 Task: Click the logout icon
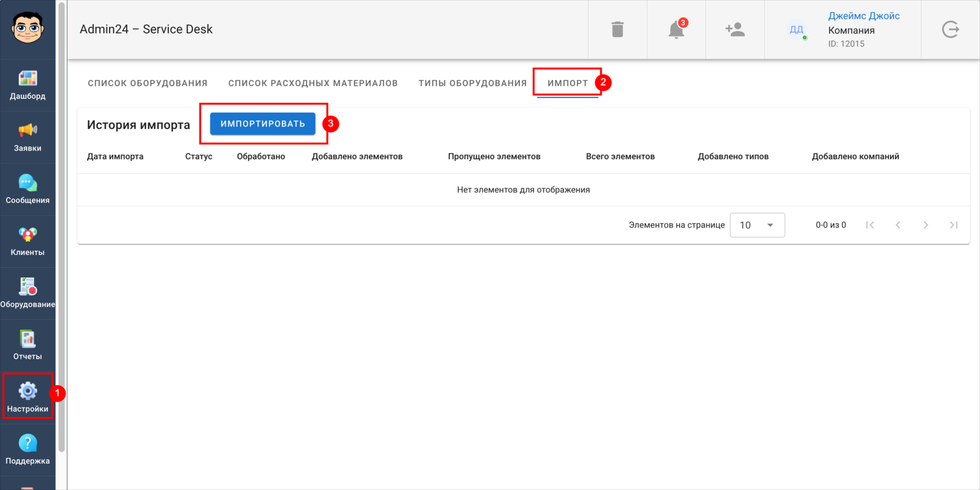click(x=950, y=29)
